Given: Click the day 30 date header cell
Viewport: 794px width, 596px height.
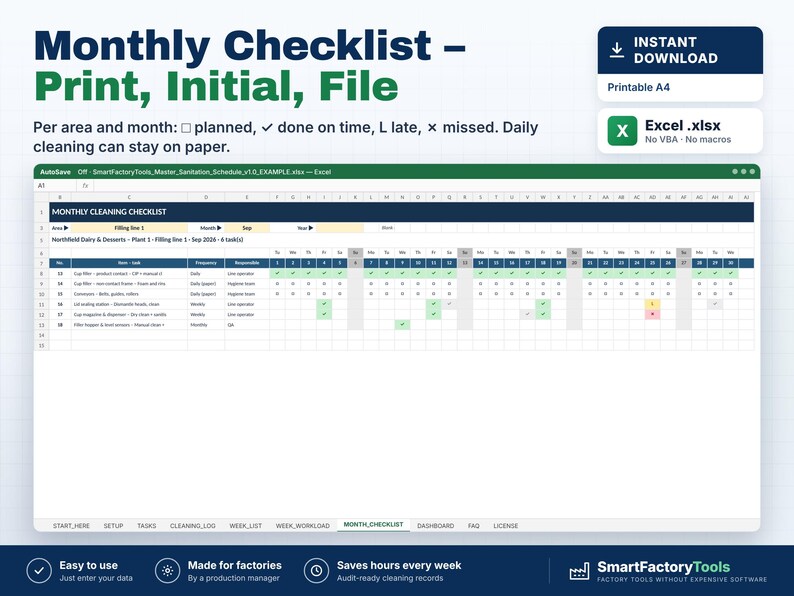Looking at the screenshot, I should click(x=731, y=263).
